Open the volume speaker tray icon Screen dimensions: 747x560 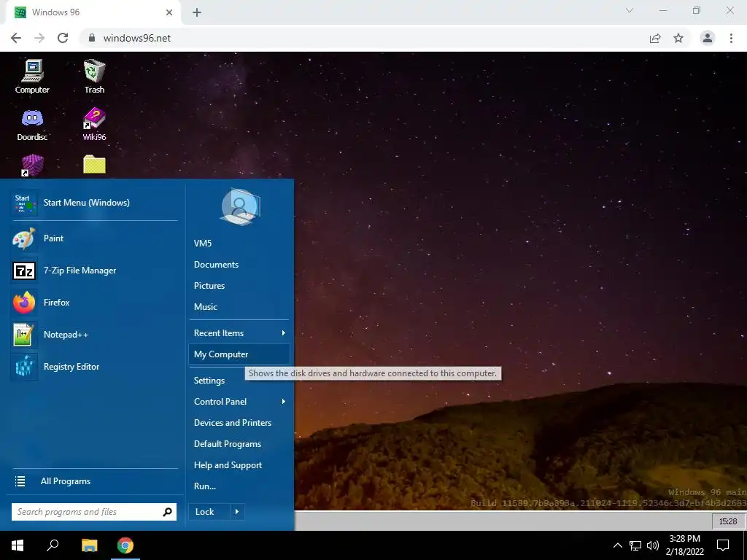tap(653, 545)
